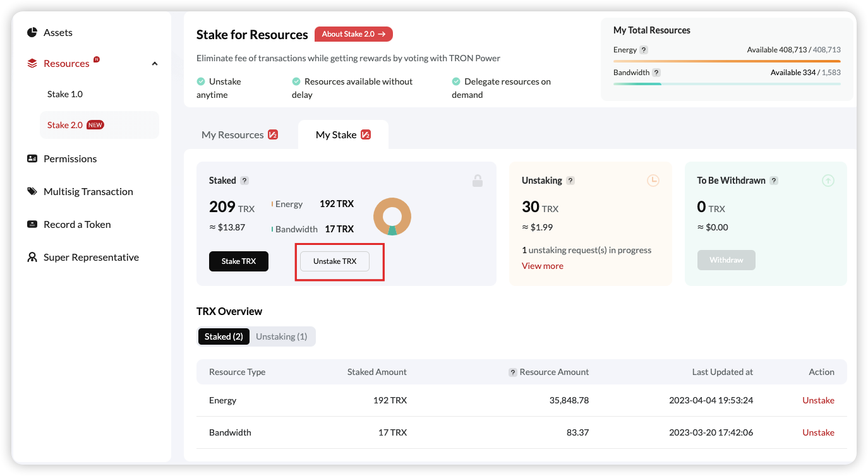The width and height of the screenshot is (868, 476).
Task: Open Stake 1.0 in the sidebar
Action: click(65, 94)
